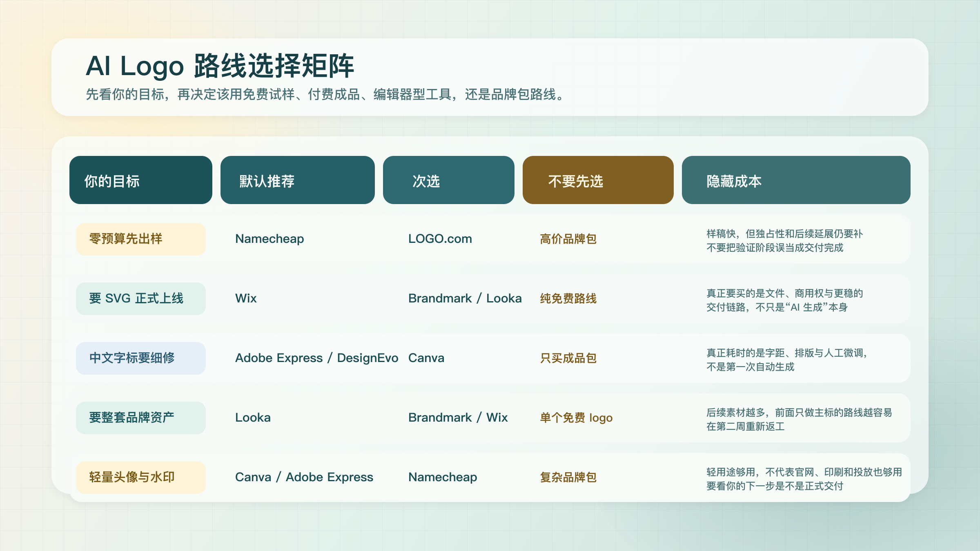Click the LOGO.com second-choice entry
This screenshot has width=980, height=551.
440,239
